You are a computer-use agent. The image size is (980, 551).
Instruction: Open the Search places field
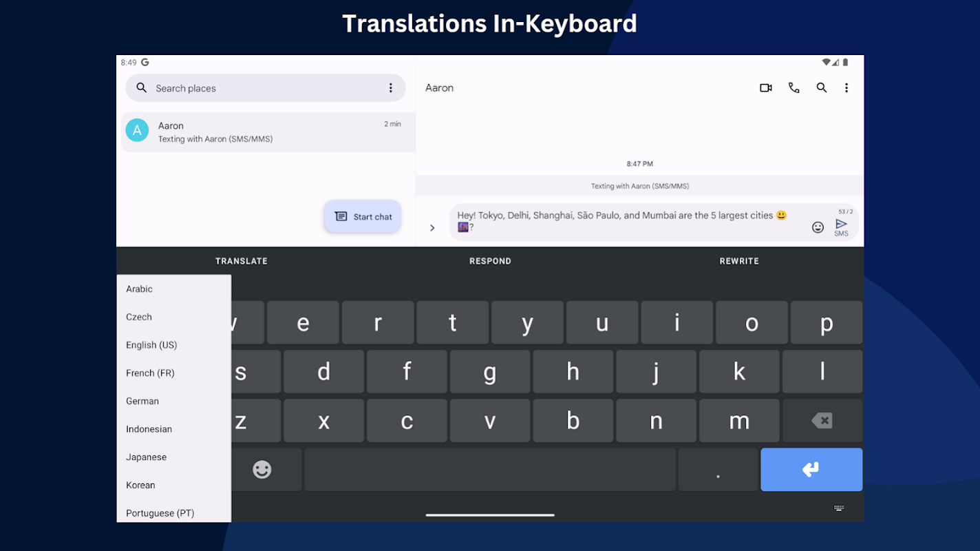click(265, 88)
